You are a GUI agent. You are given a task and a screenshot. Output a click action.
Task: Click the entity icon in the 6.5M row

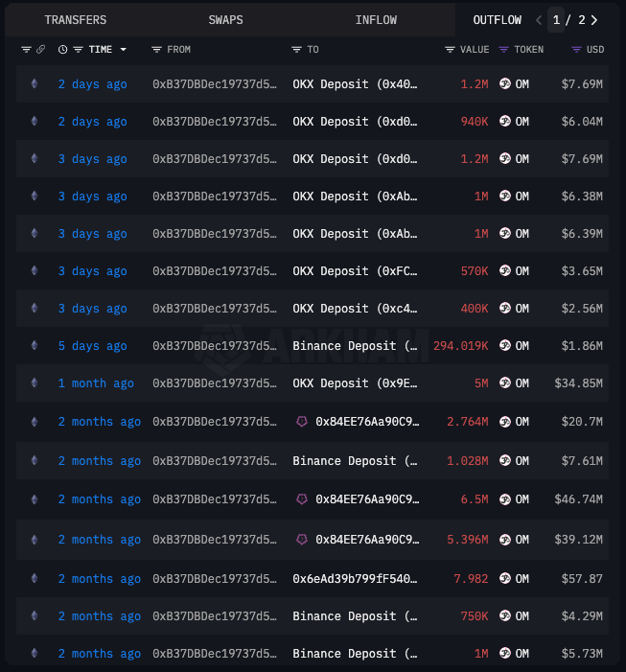tap(302, 499)
